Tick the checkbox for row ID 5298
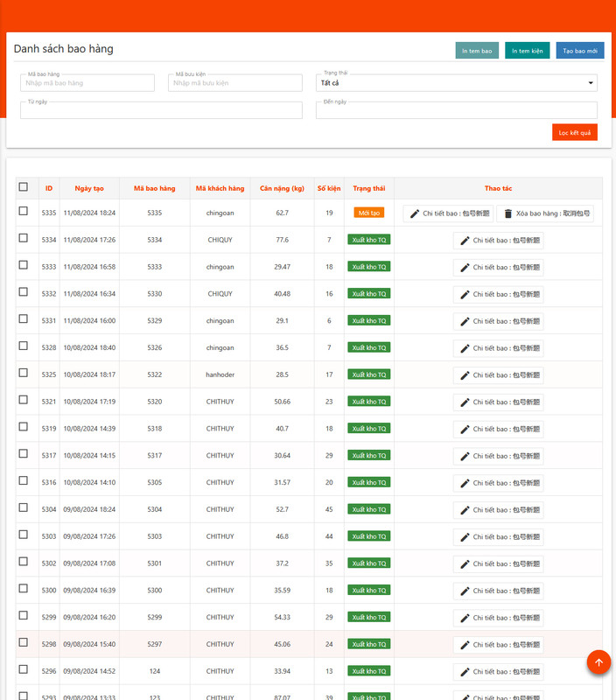Screen dimensions: 616x700 [x=24, y=642]
